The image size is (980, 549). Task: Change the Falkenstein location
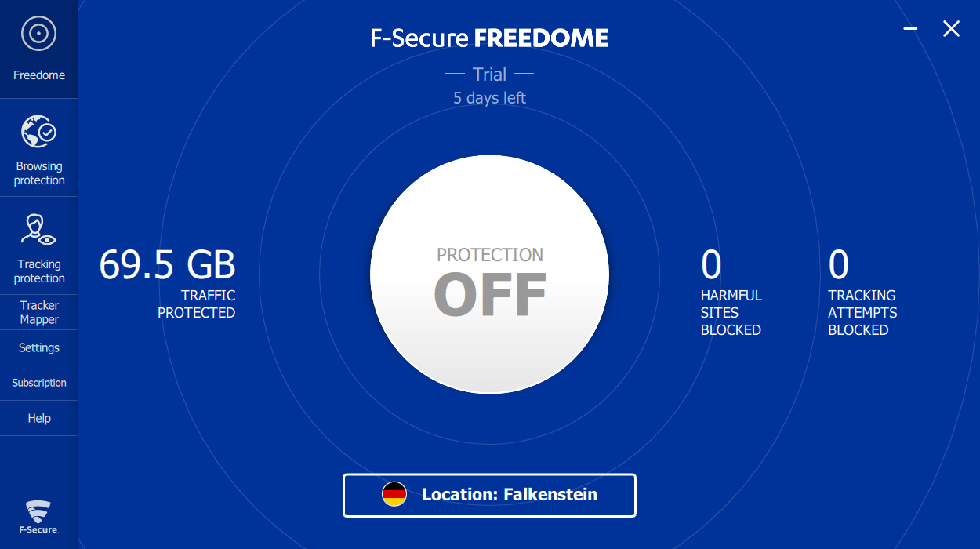point(489,495)
